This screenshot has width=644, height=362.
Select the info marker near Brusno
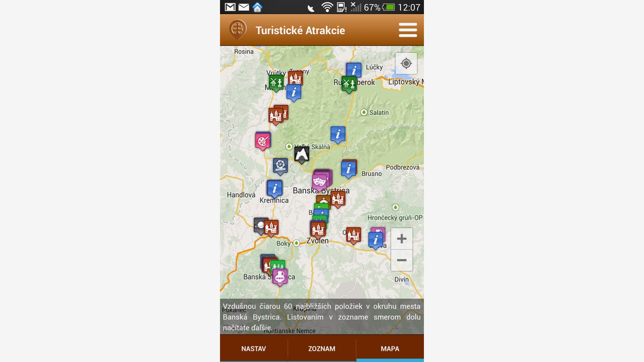[349, 169]
